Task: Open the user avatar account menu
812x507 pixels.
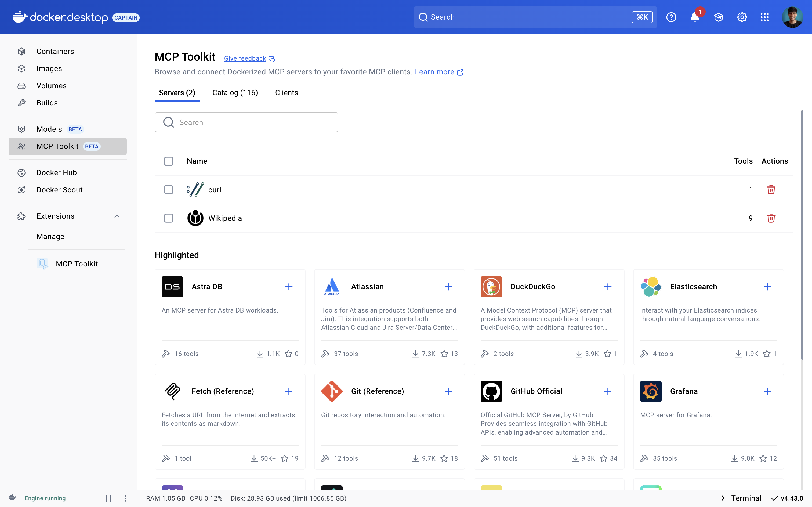Action: pyautogui.click(x=792, y=17)
